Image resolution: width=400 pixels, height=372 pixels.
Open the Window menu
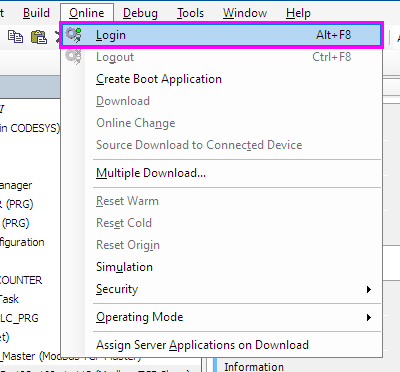(245, 13)
